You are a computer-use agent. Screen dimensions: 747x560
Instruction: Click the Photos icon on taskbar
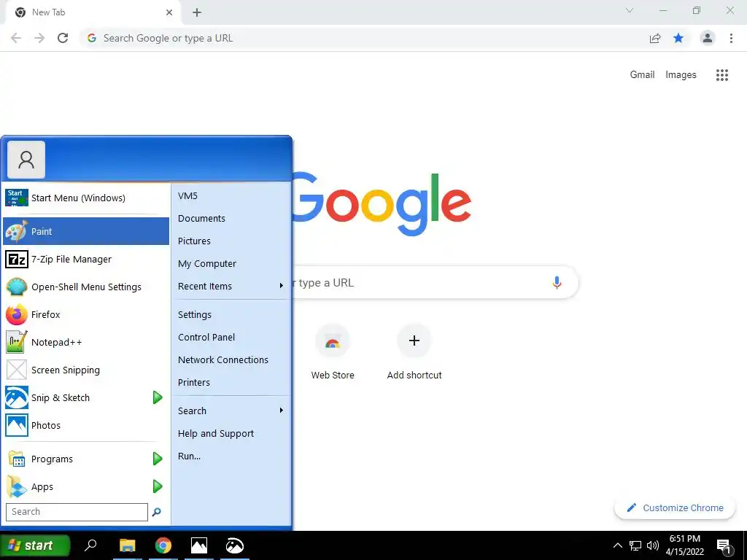click(198, 545)
